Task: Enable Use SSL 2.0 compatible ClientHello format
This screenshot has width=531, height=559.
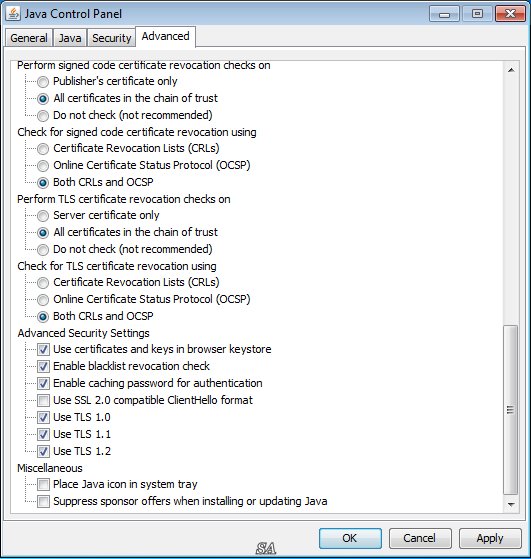Action: point(44,400)
